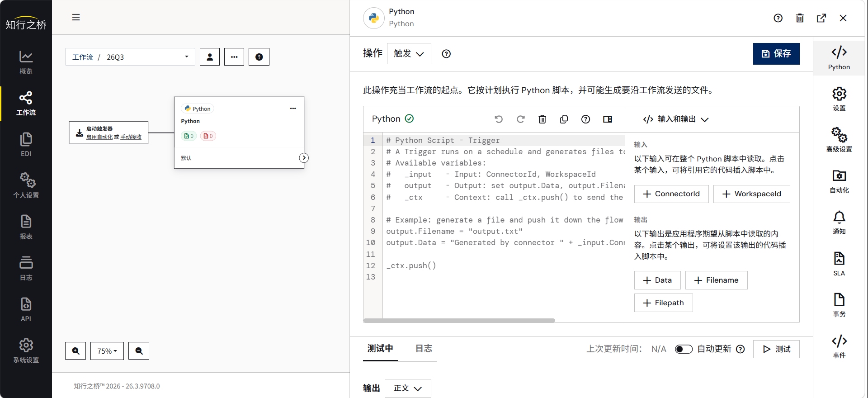Open the 正文 output dropdown
This screenshot has width=868, height=398.
(x=408, y=388)
